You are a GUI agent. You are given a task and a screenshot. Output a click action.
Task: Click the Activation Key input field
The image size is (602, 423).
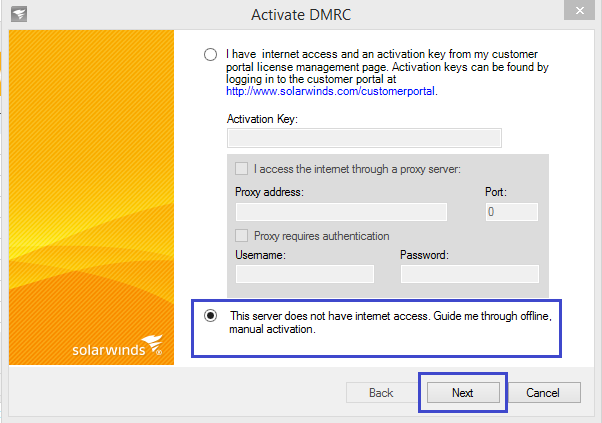(364, 138)
